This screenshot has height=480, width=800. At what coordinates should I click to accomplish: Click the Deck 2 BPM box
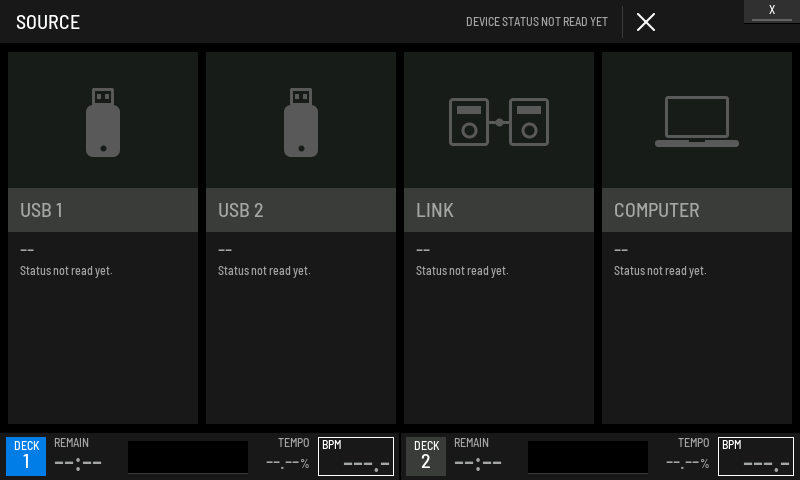(756, 456)
